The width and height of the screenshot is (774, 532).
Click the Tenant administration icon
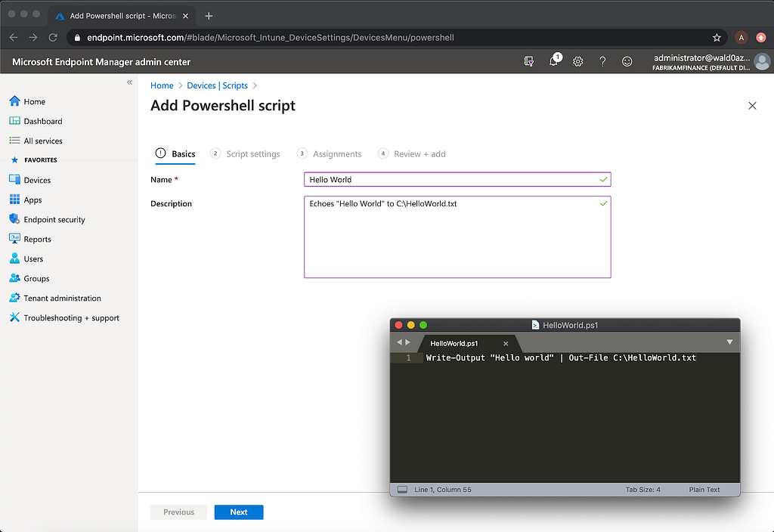(14, 298)
